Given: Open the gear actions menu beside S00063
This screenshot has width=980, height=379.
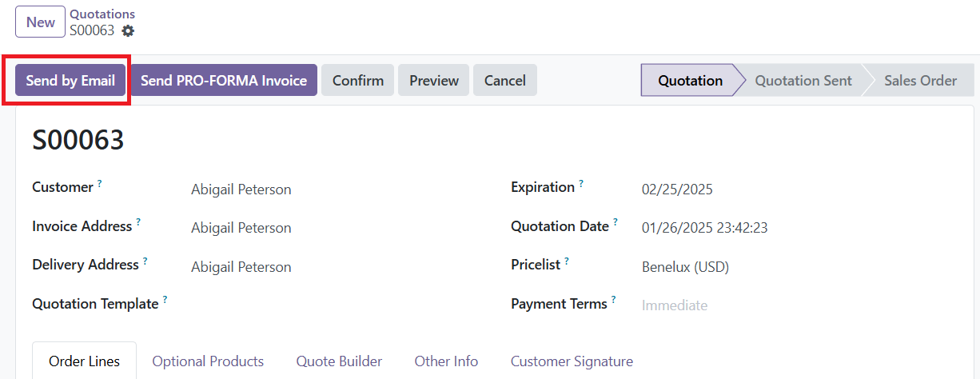Looking at the screenshot, I should pos(128,31).
